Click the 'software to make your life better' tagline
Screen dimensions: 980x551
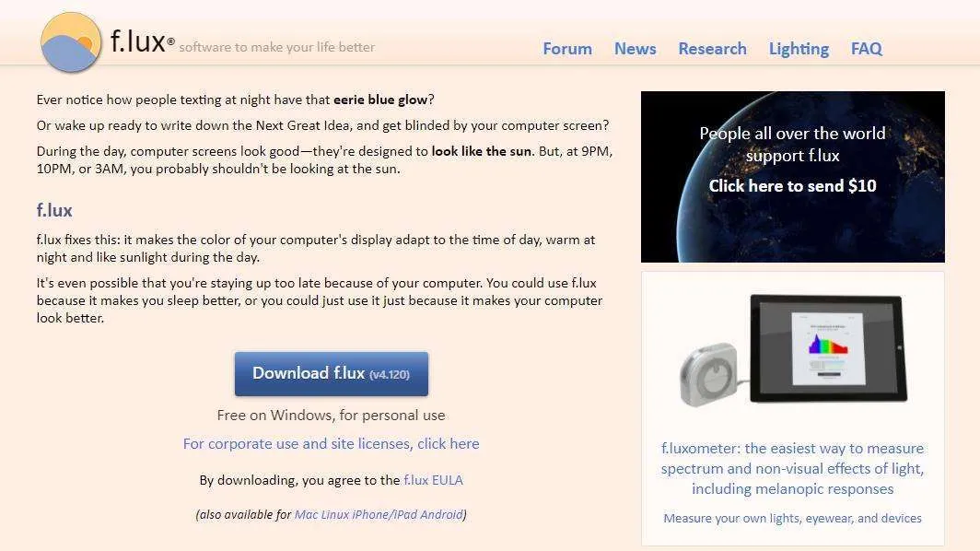(277, 47)
